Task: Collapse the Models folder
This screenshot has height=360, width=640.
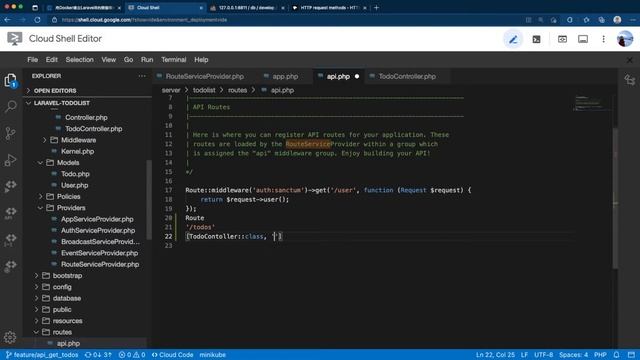Action: (x=68, y=162)
